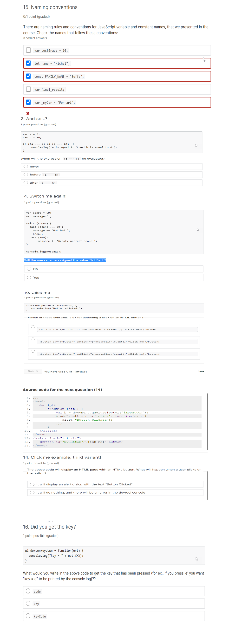Click the Save link
This screenshot has width=235, height=644.
pyautogui.click(x=201, y=372)
